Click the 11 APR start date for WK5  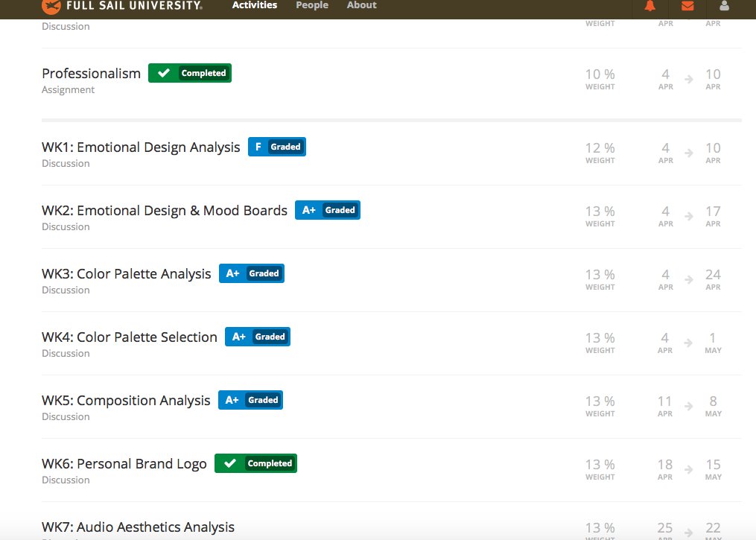[x=665, y=406]
